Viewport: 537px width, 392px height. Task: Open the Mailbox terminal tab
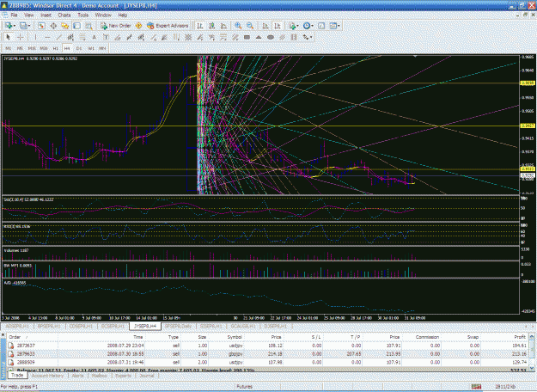(x=100, y=376)
